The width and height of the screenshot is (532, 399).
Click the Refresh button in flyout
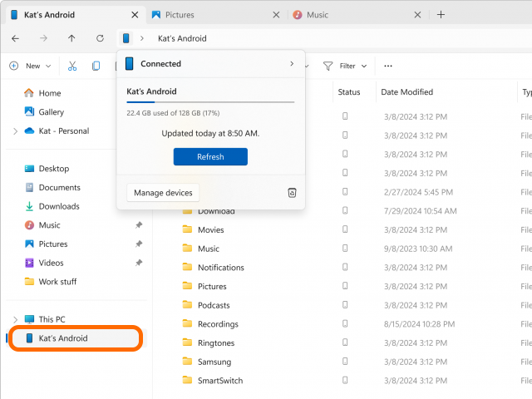(210, 157)
